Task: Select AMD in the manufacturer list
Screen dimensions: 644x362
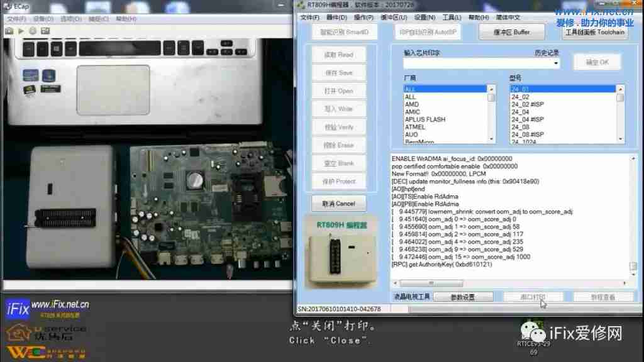Action: [412, 104]
